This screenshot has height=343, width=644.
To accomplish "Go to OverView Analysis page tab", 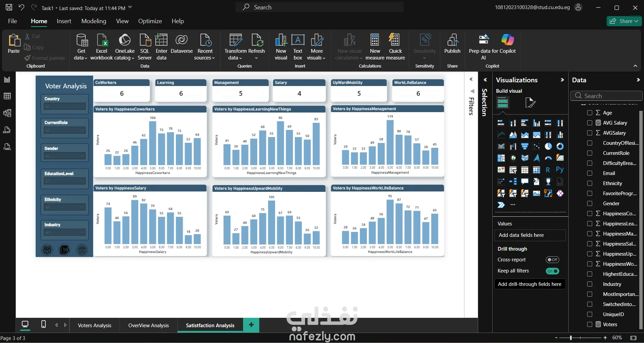I will (x=149, y=326).
